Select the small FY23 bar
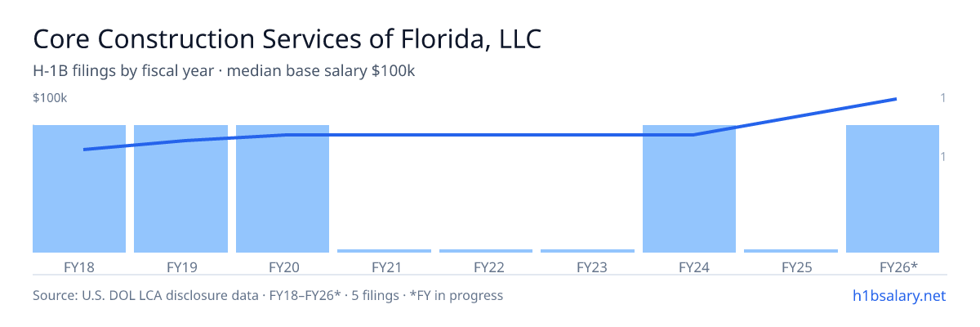This screenshot has height=327, width=980. 587,251
